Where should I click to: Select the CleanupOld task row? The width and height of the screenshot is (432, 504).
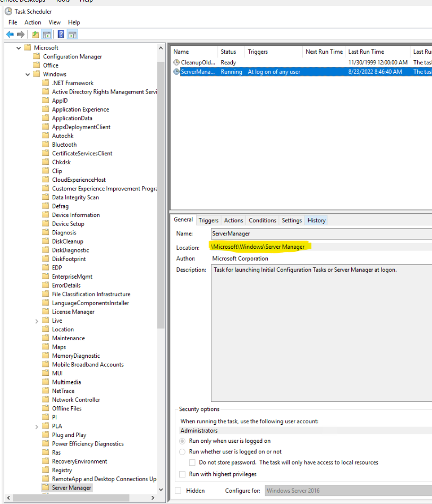pos(302,62)
